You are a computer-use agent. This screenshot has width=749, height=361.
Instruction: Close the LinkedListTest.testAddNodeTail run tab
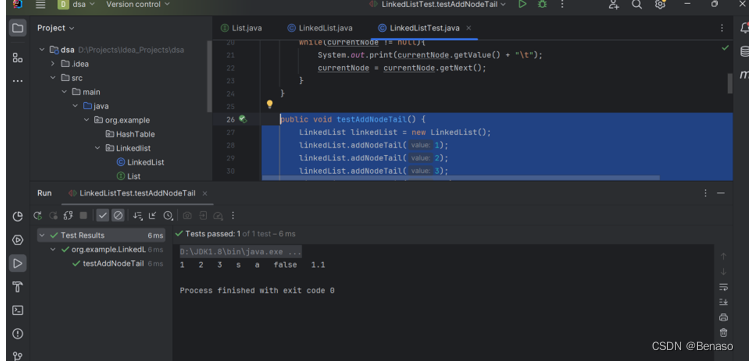point(205,193)
